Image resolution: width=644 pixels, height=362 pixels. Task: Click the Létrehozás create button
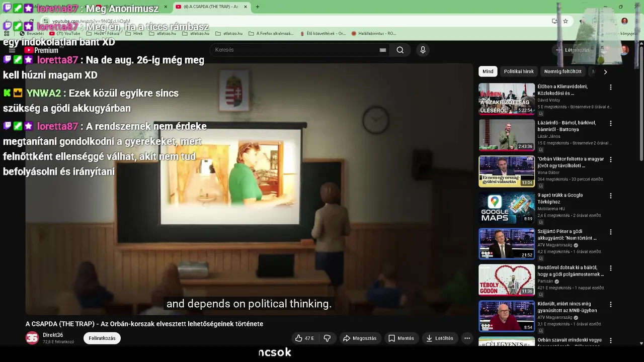point(572,50)
